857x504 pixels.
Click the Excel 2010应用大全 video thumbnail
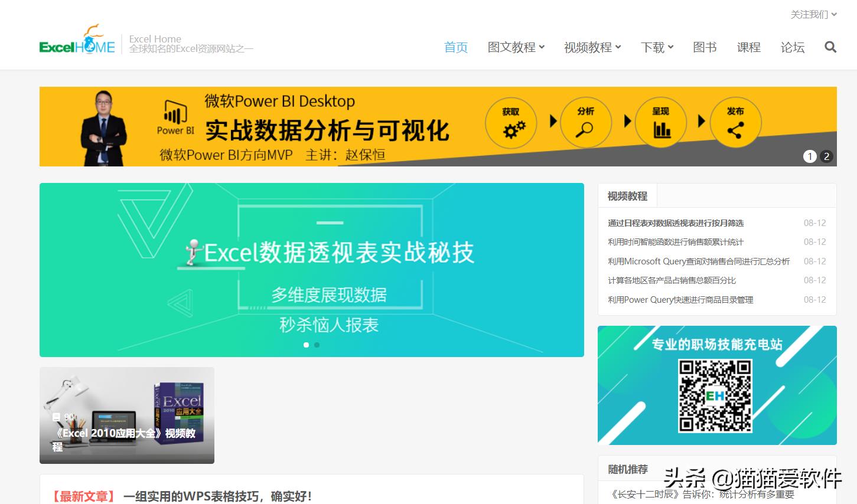click(x=126, y=415)
